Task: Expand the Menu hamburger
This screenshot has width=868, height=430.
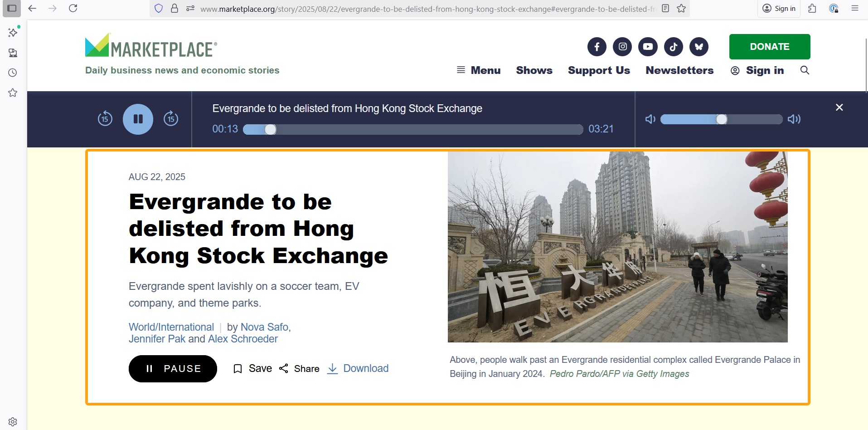Action: [x=479, y=70]
